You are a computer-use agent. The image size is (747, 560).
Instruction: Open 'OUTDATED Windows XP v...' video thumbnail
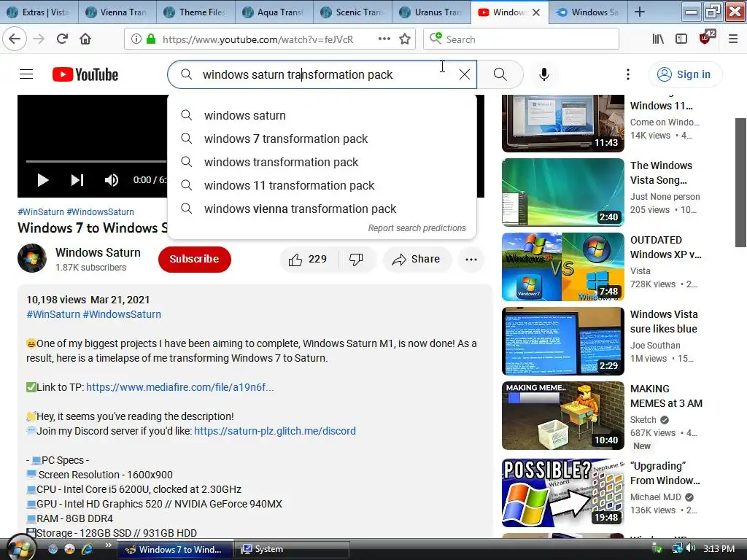tap(563, 267)
